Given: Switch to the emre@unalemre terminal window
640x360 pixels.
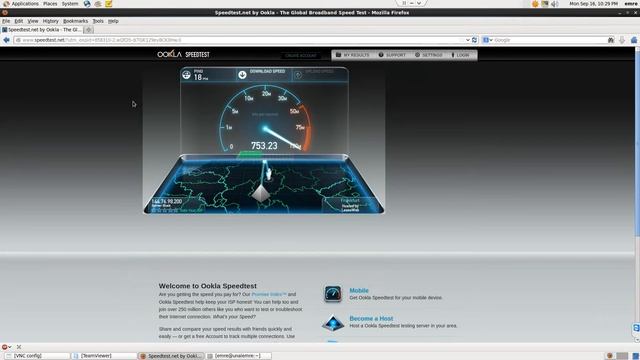Looking at the screenshot, I should (238, 356).
